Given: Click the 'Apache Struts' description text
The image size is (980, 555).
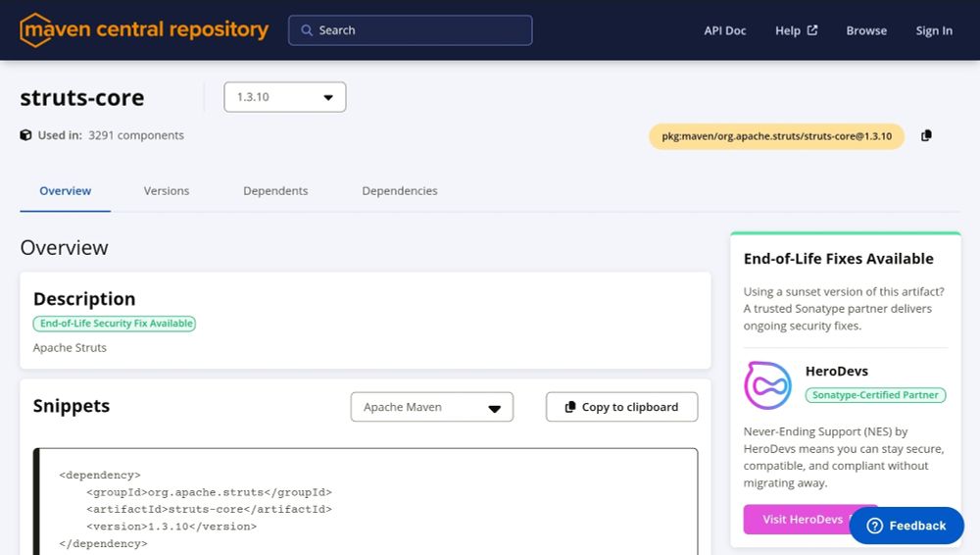Looking at the screenshot, I should (x=70, y=347).
